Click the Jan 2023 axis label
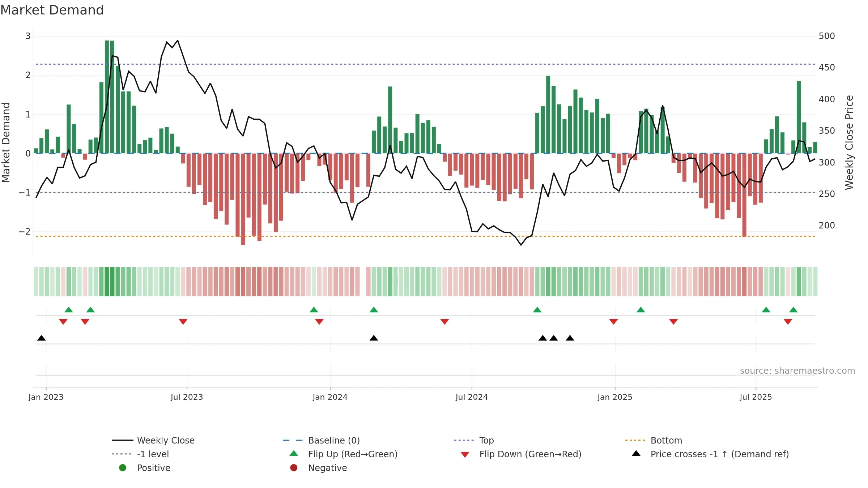The width and height of the screenshot is (868, 488). click(46, 397)
